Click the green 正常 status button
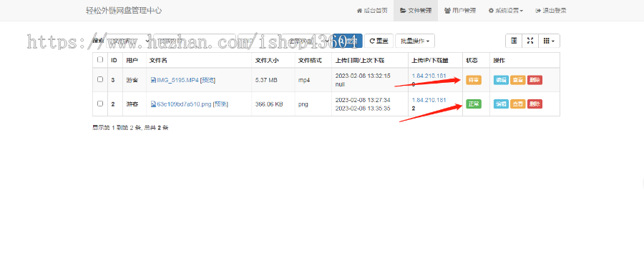 pyautogui.click(x=474, y=104)
